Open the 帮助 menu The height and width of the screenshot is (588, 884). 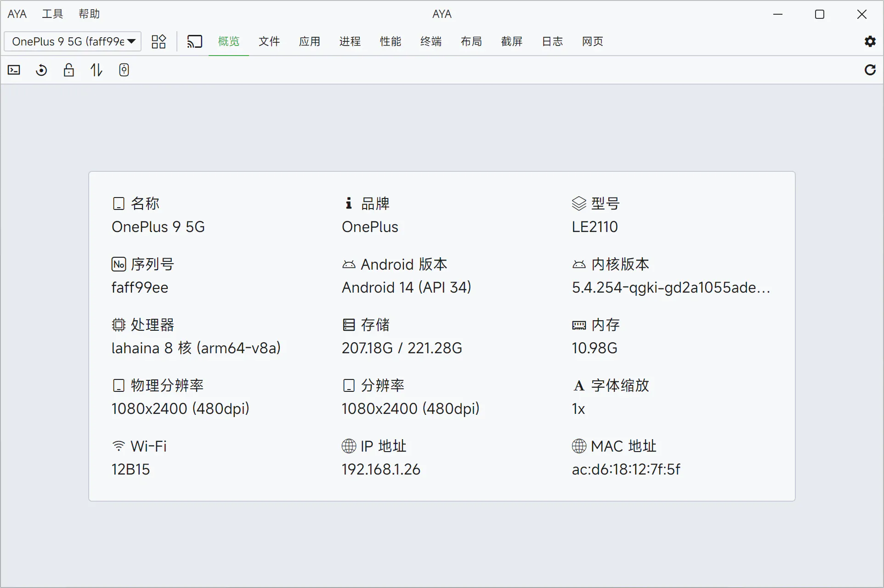point(89,14)
